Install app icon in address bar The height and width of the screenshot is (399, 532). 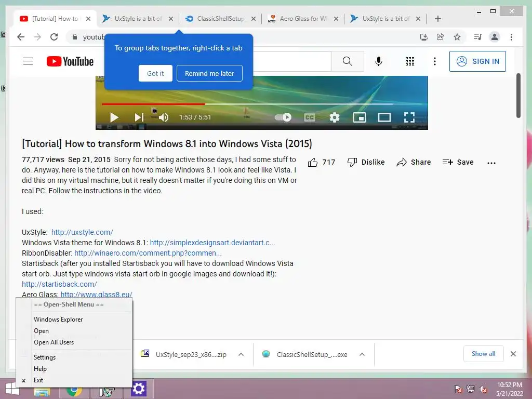coord(424,37)
